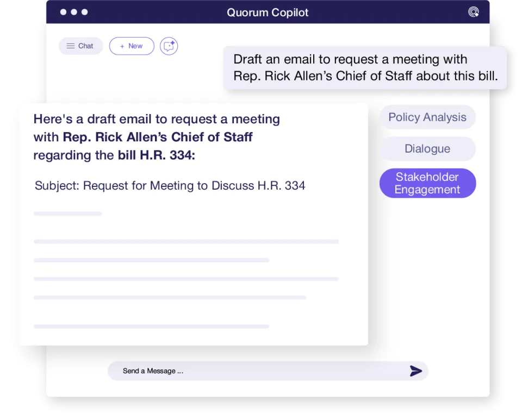Start a new chat with + New
The height and width of the screenshot is (420, 522).
click(x=132, y=46)
